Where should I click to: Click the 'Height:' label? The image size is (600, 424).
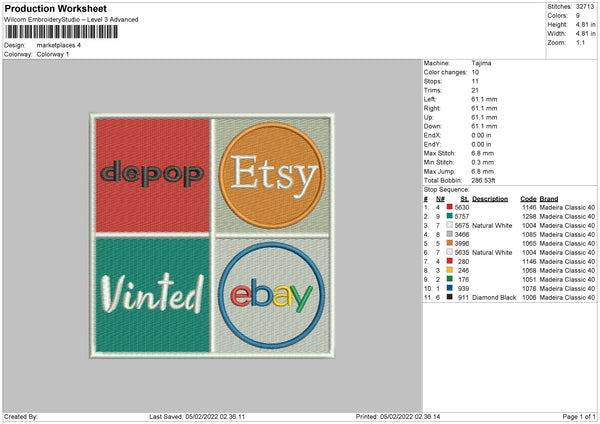(557, 24)
